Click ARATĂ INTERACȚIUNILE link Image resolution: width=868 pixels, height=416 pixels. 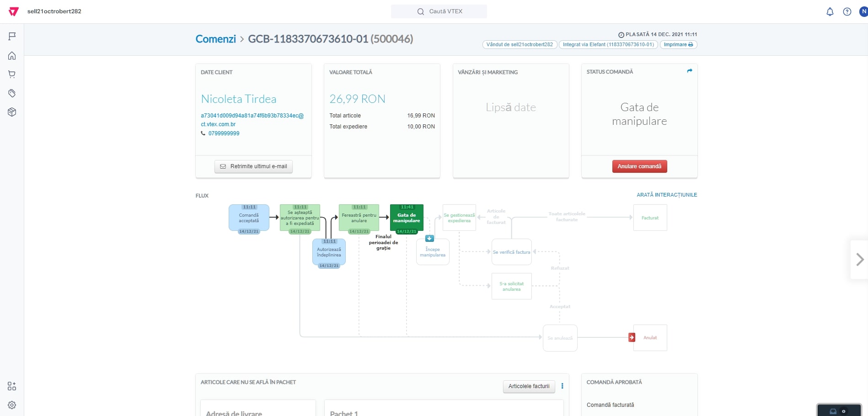click(666, 195)
